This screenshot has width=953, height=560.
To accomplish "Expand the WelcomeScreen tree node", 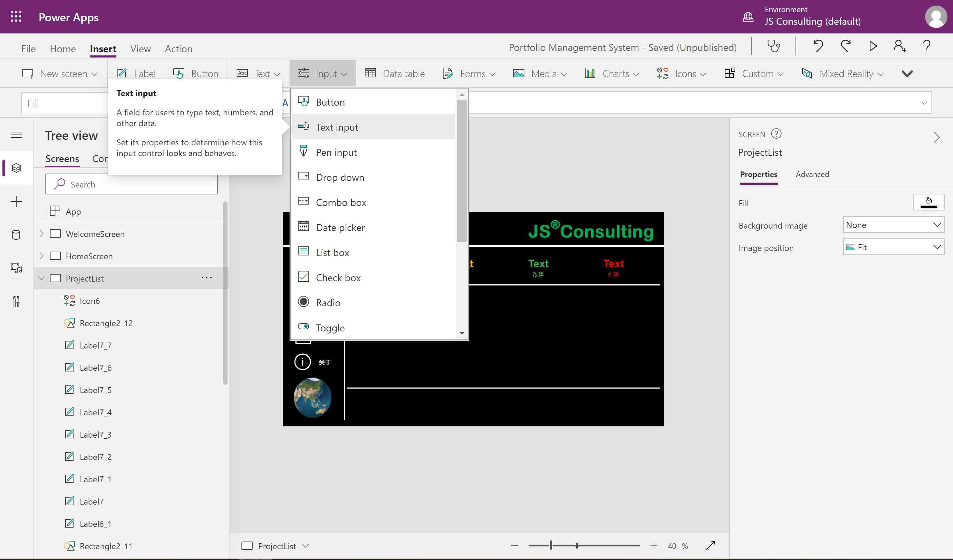I will 41,234.
